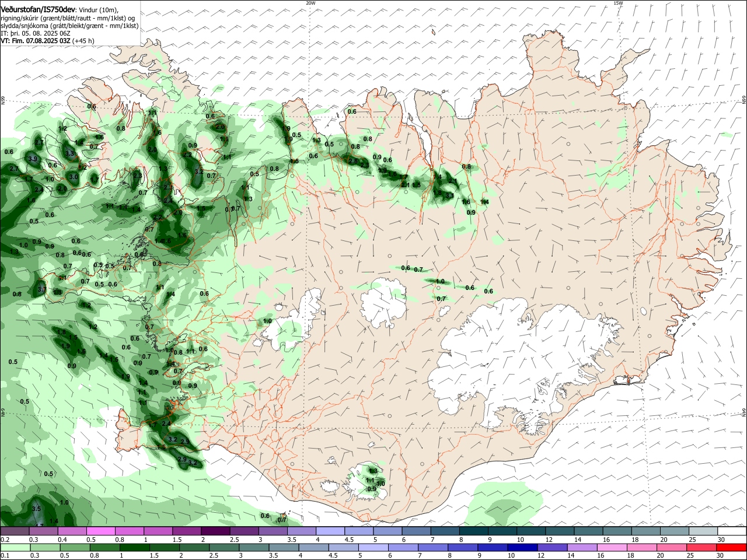This screenshot has height=560, width=747.
Task: Click the white upper swatch at 30
Action: tap(732, 531)
